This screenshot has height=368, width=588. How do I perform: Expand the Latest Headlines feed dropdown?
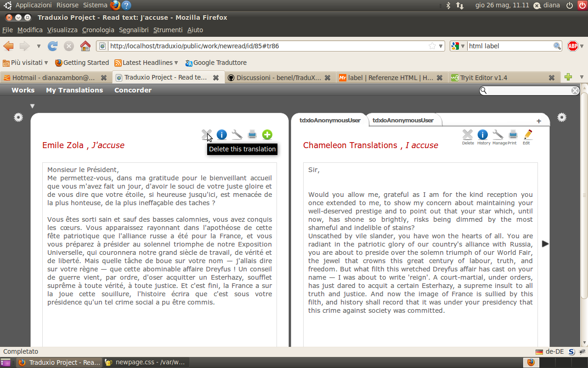click(176, 63)
